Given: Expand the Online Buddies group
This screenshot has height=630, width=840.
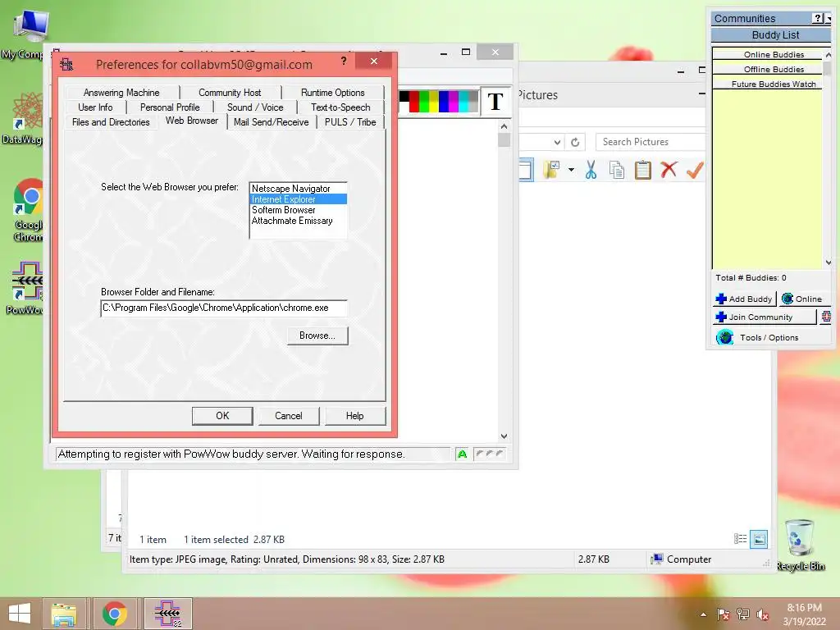Looking at the screenshot, I should (767, 55).
